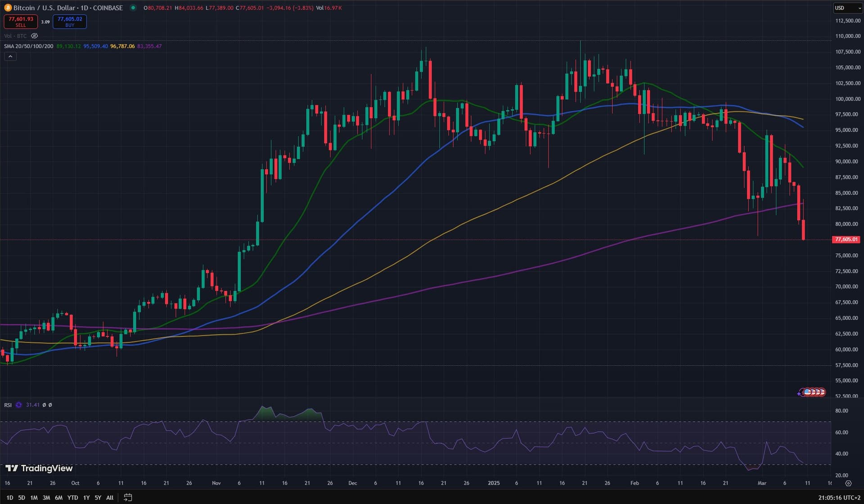Click the purple sparkle event marker

(x=799, y=393)
